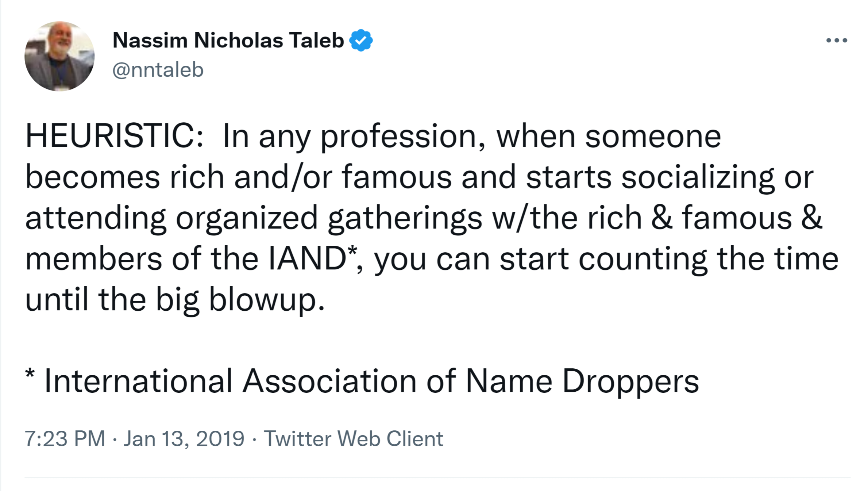Click the Nassim Nicholas Taleb display name
868x491 pixels.
228,40
